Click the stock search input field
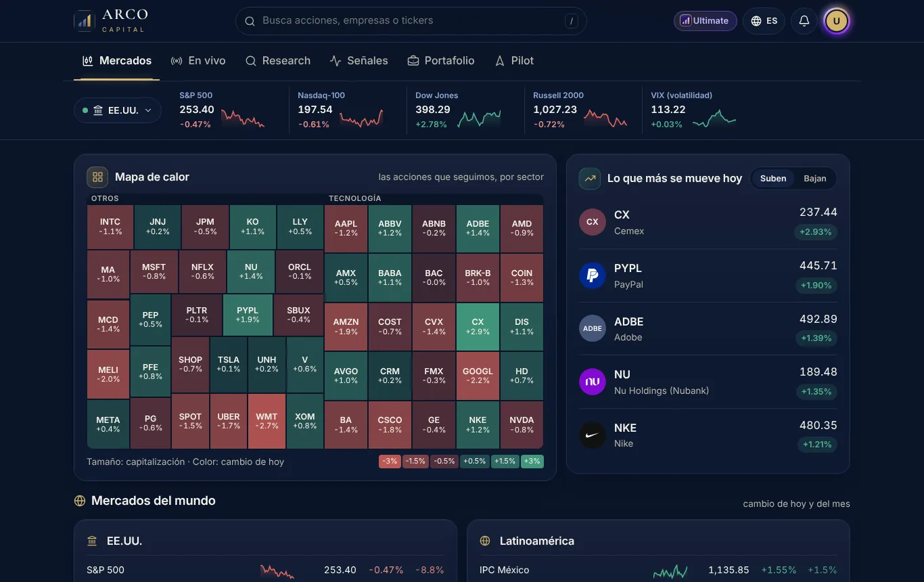924x582 pixels. pos(411,21)
